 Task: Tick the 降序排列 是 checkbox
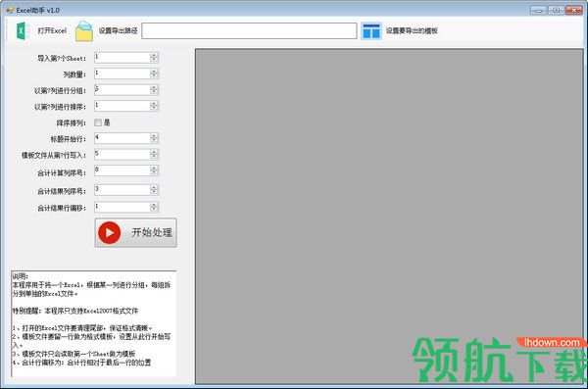coord(98,122)
